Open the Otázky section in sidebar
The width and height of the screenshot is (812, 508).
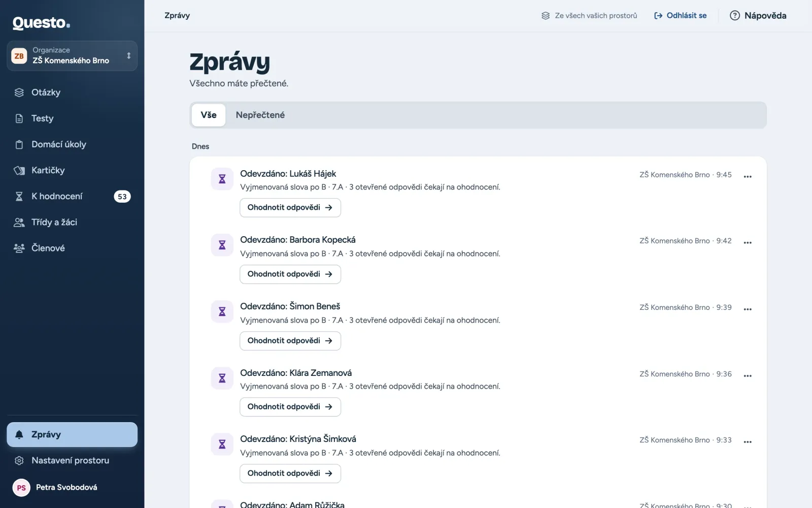tap(72, 92)
